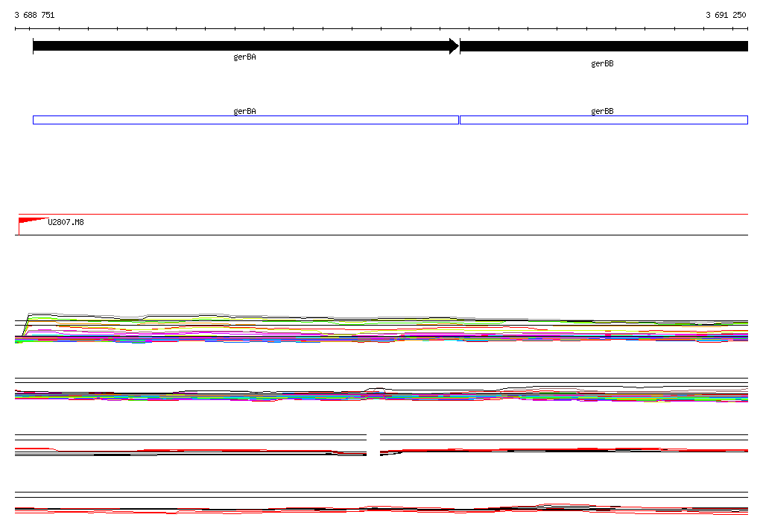Screen dimensions: 763x532
Task: Select the blue gerBA outlined box
Action: (246, 120)
